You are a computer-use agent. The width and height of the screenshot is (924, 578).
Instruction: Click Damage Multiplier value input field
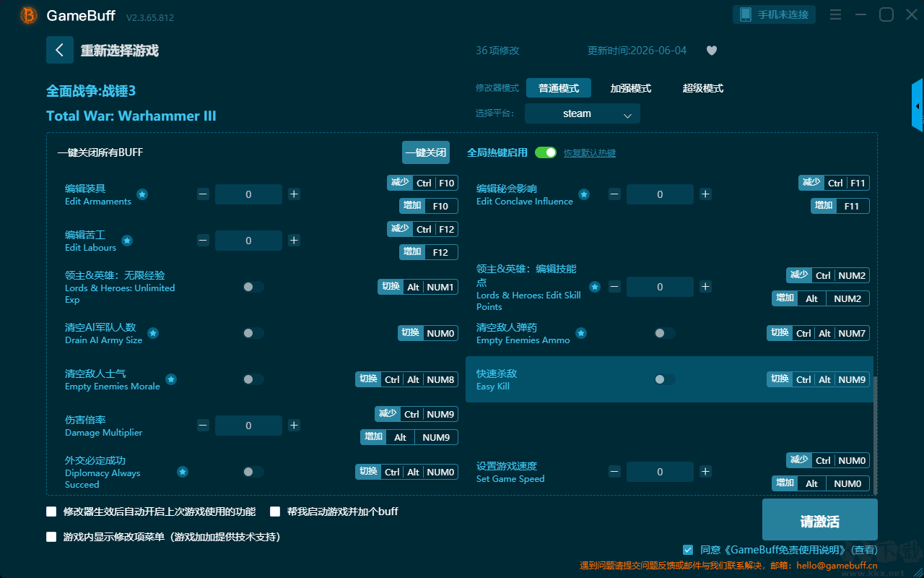click(248, 426)
